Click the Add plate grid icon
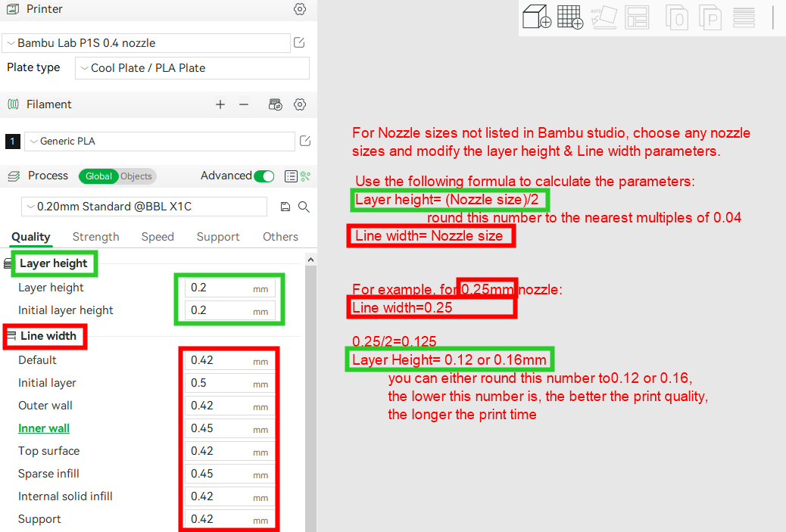Image resolution: width=786 pixels, height=532 pixels. coord(569,17)
